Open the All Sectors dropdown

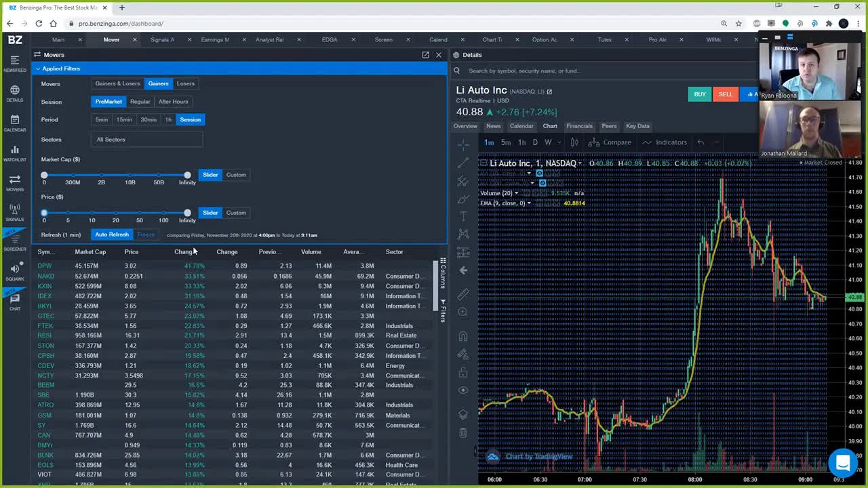146,140
